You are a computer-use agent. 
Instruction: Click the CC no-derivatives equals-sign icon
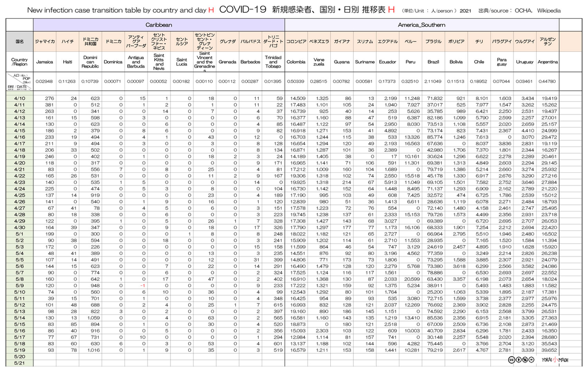[x=531, y=360]
